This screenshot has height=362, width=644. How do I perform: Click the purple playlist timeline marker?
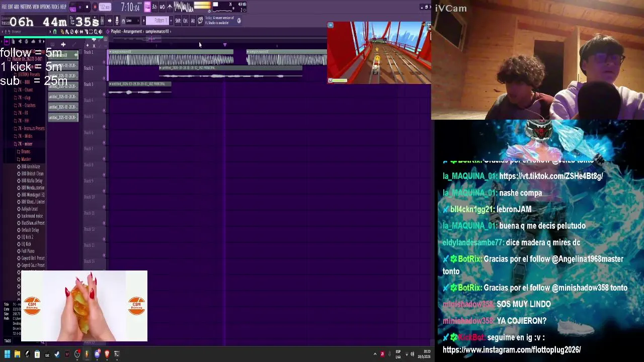pos(225,45)
